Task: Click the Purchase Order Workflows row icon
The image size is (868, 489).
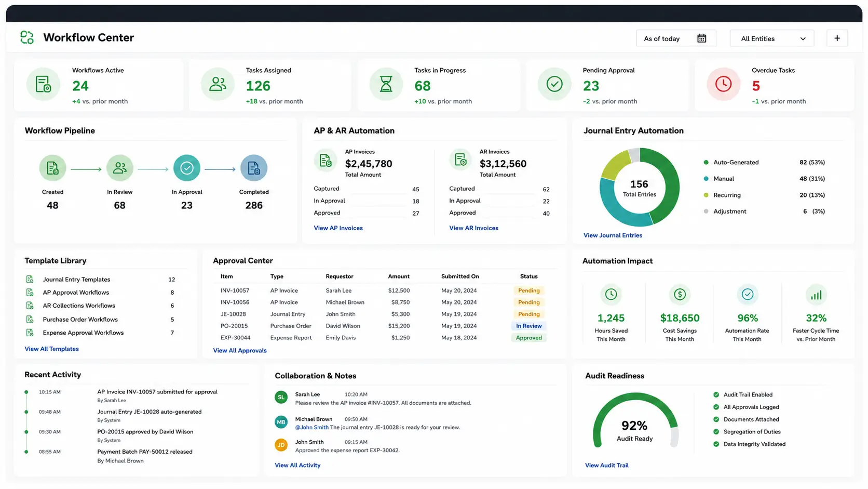Action: pos(30,320)
